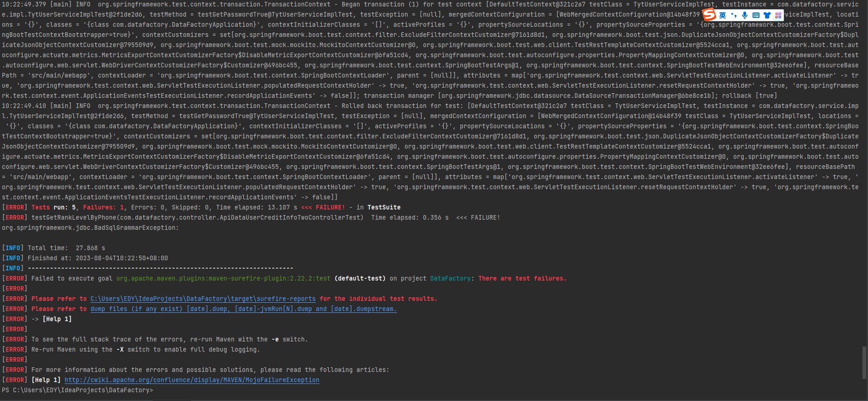The width and height of the screenshot is (868, 401).
Task: Open the IME toolbox grid icon
Action: 778,15
